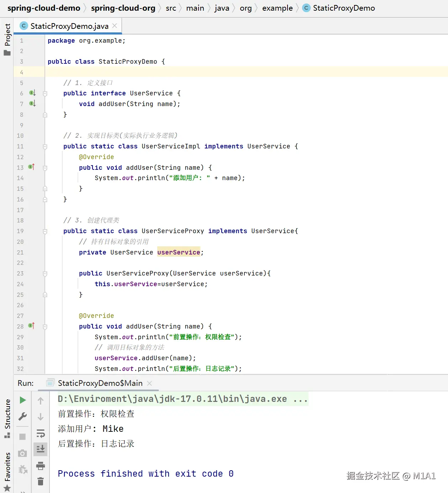Collapse the addUser method fold on line 13
This screenshot has height=493, width=448.
point(45,168)
